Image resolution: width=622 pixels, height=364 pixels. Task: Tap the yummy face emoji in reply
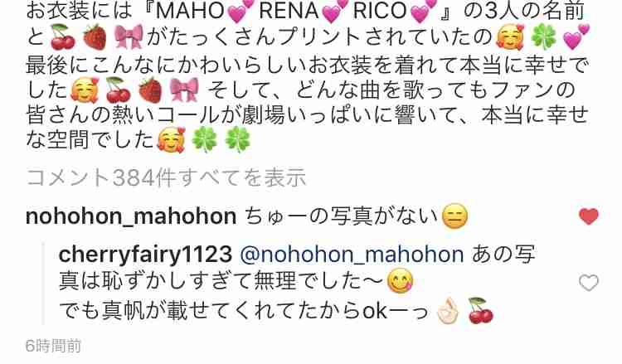tap(400, 281)
